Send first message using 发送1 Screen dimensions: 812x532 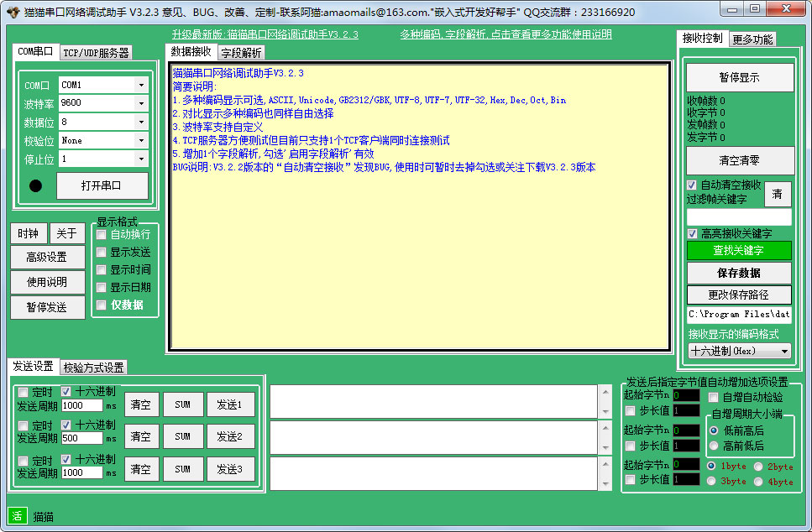point(231,404)
